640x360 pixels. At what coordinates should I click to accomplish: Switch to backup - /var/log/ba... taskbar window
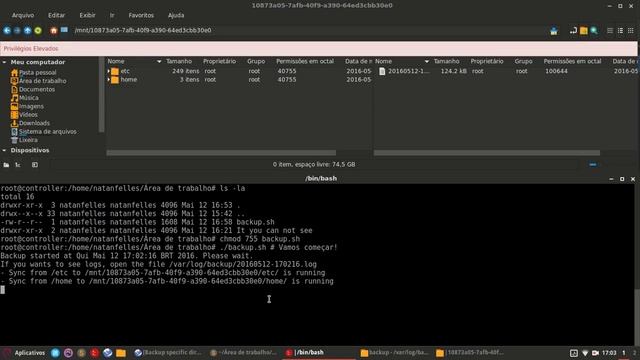coord(394,353)
